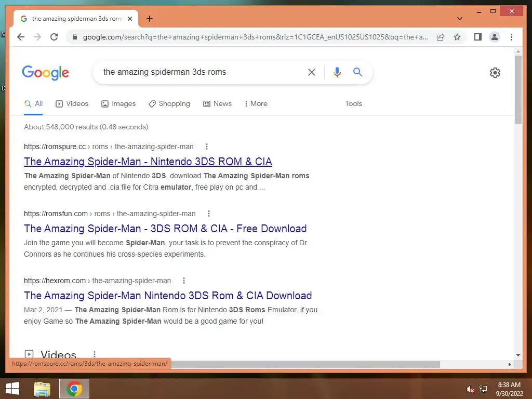532x399 pixels.
Task: Click the romsfun.com breadcrumb URL
Action: [x=110, y=214]
